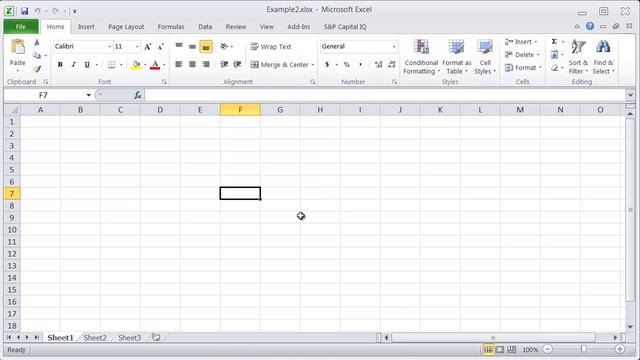
Task: Click the Fill Color yellow swatch
Action: pyautogui.click(x=136, y=65)
